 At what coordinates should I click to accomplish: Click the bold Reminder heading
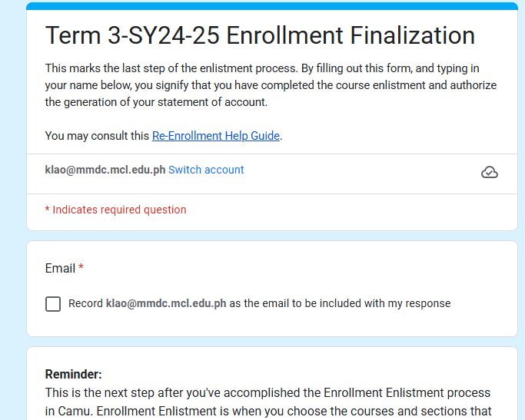click(x=73, y=374)
